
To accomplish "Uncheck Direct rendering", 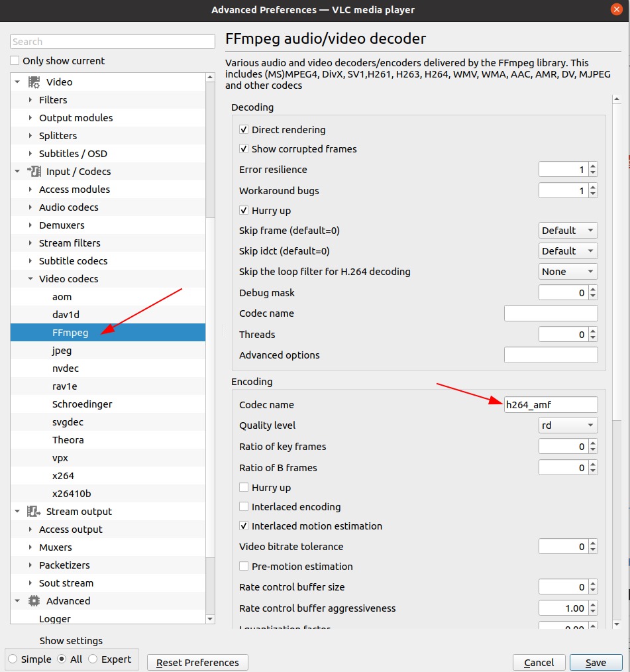I will [244, 129].
